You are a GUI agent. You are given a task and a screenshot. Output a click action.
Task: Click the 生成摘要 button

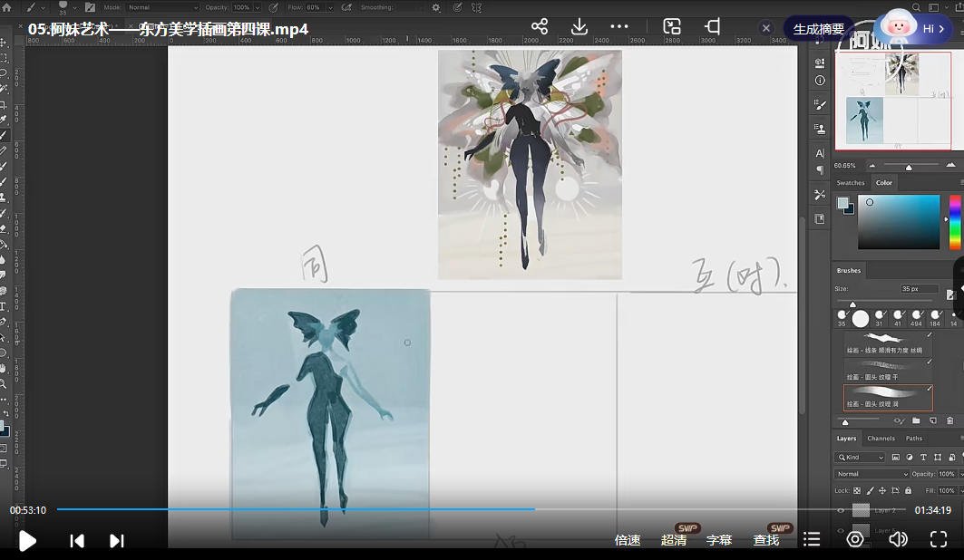817,28
